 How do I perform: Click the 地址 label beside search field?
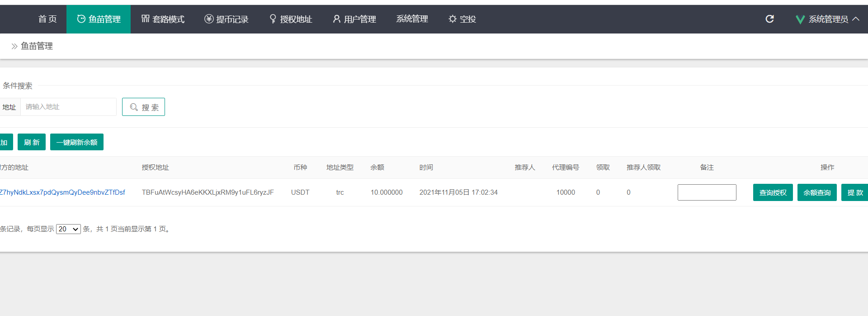[9, 107]
